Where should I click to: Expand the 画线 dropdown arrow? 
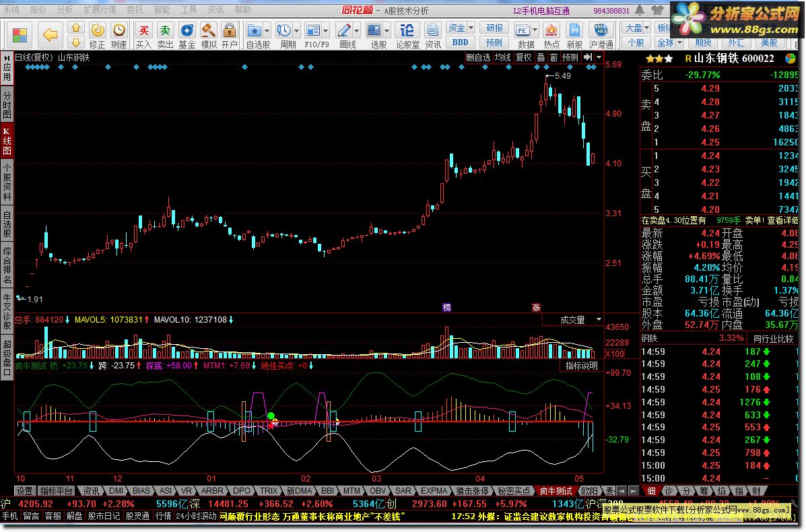357,31
